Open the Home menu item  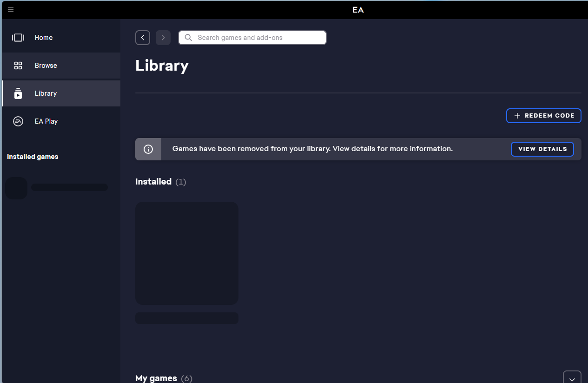(x=61, y=38)
